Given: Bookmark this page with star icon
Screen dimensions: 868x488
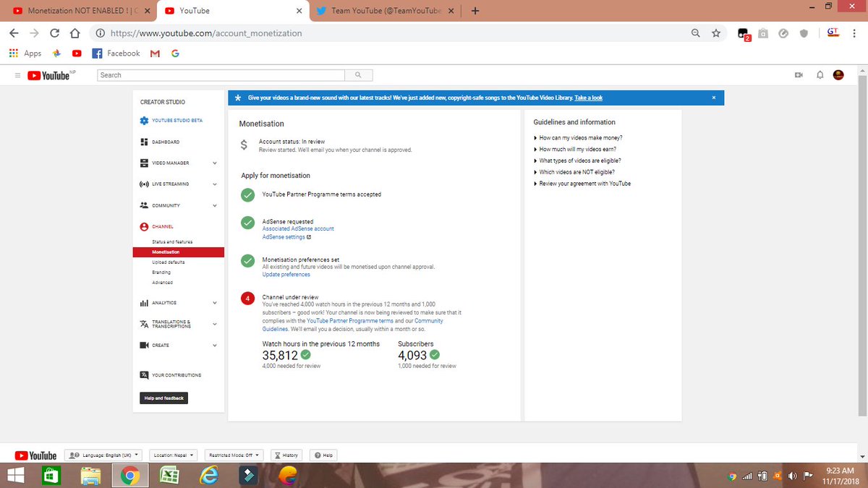Looking at the screenshot, I should 716,33.
